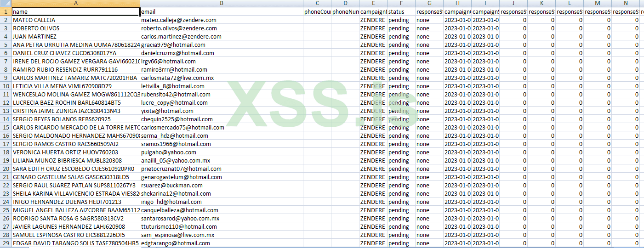Select column C header

pos(317,3)
